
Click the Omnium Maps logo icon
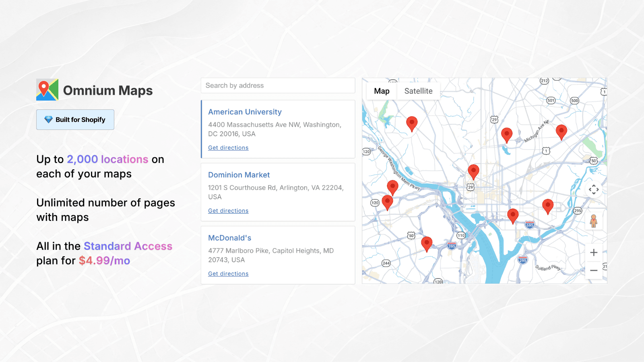coord(47,90)
